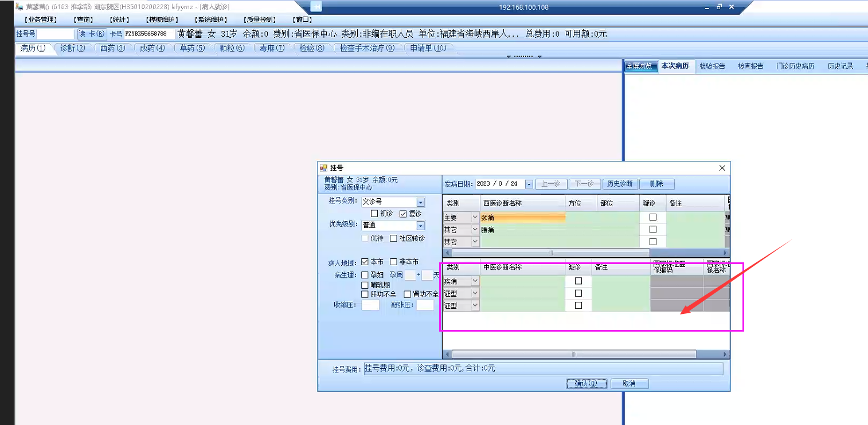Open the 质量控制 menu
Screen dimensions: 868x425
tap(260, 19)
